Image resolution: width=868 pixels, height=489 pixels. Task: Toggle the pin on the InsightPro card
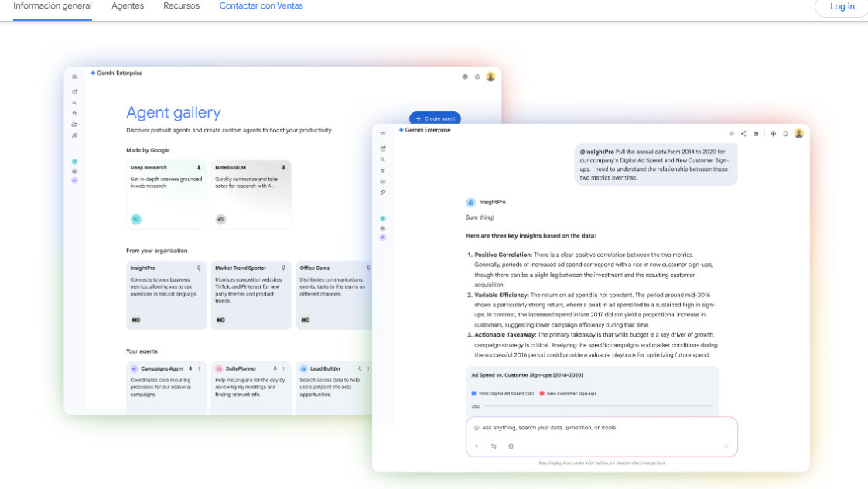click(x=199, y=268)
